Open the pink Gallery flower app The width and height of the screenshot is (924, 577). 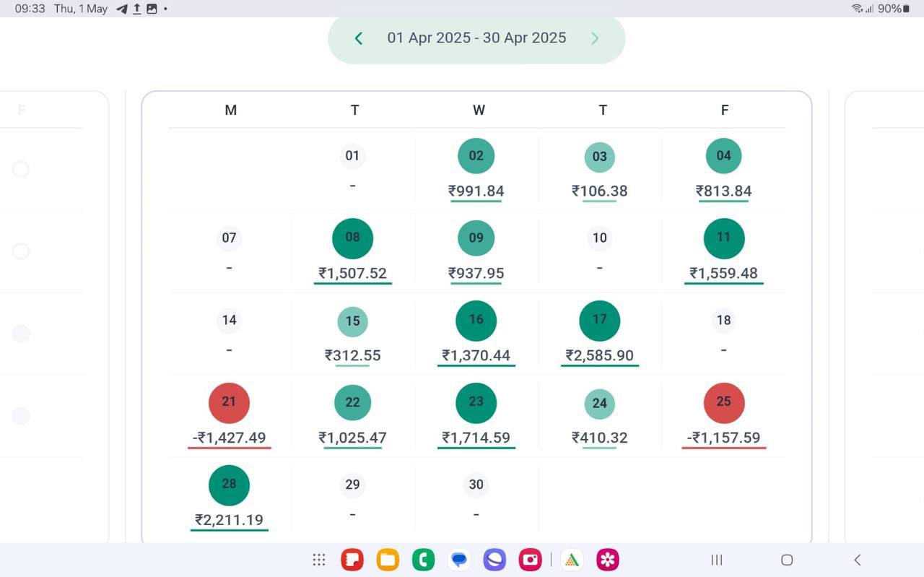608,560
